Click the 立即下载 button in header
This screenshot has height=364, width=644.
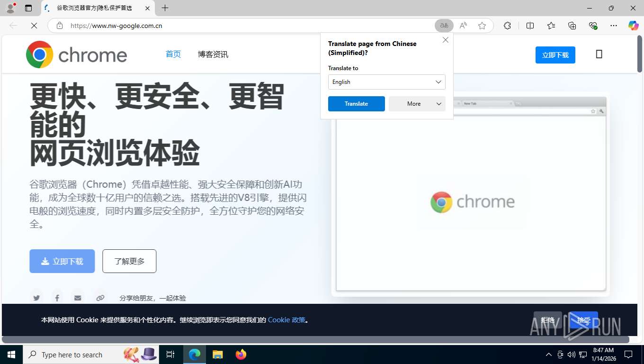(555, 55)
